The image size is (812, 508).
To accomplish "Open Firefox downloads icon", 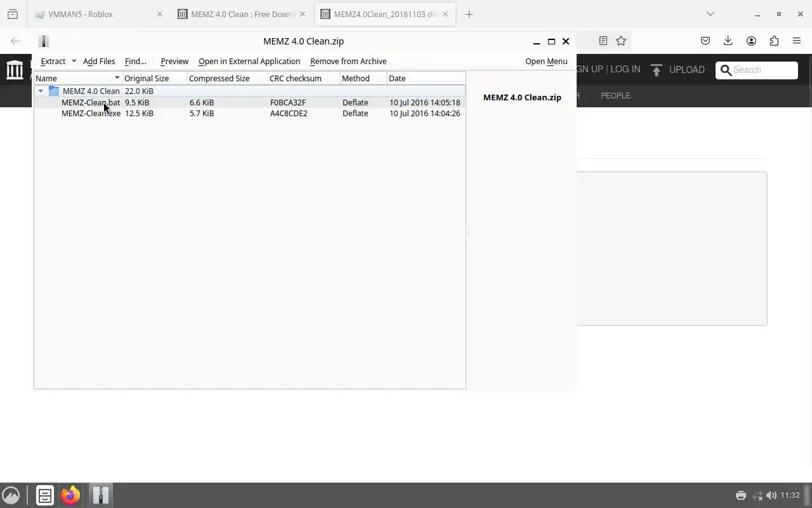I will [x=728, y=41].
